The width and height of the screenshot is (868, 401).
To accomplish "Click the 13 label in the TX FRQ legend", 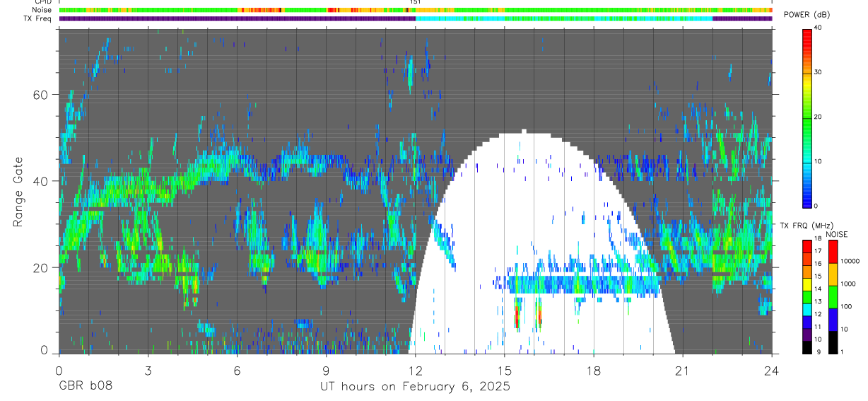I will tap(819, 301).
